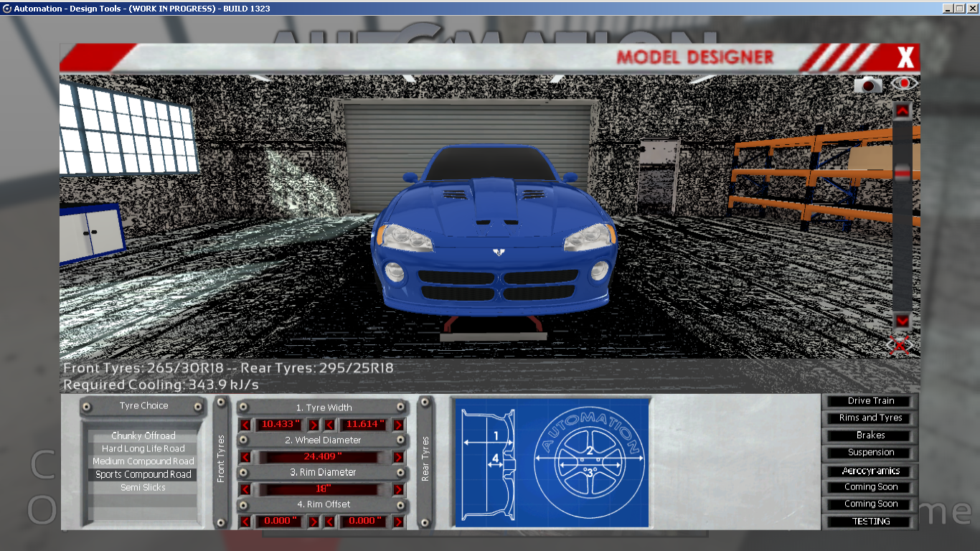Screen dimensions: 980x551
Task: Increase front tyre width with right arrow
Action: click(x=313, y=425)
